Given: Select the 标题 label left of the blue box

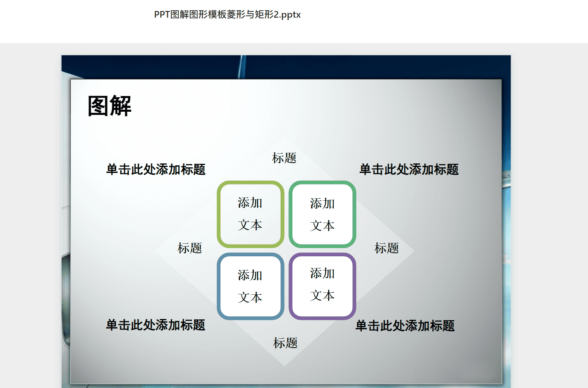Looking at the screenshot, I should [190, 248].
